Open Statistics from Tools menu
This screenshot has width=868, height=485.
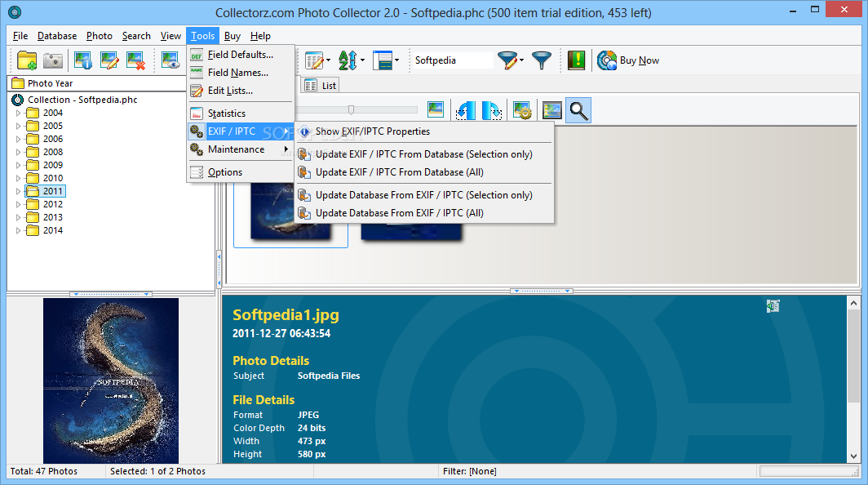(240, 113)
